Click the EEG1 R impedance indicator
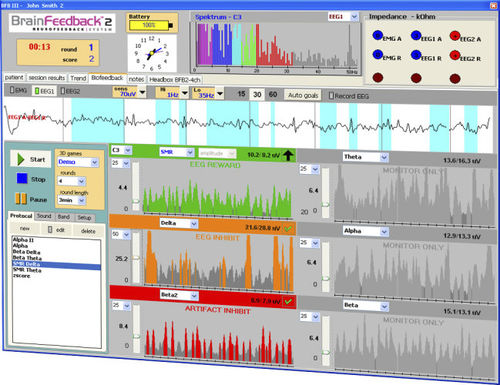This screenshot has width=500, height=385. 416,55
